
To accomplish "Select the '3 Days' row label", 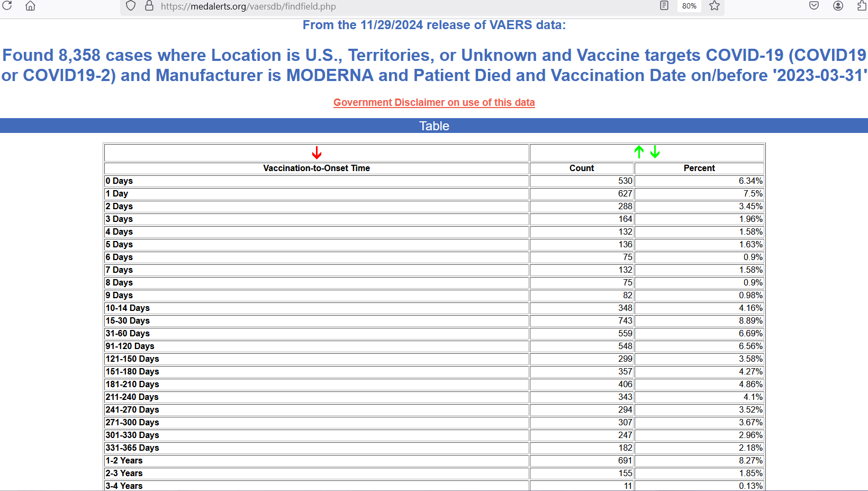I will click(119, 219).
